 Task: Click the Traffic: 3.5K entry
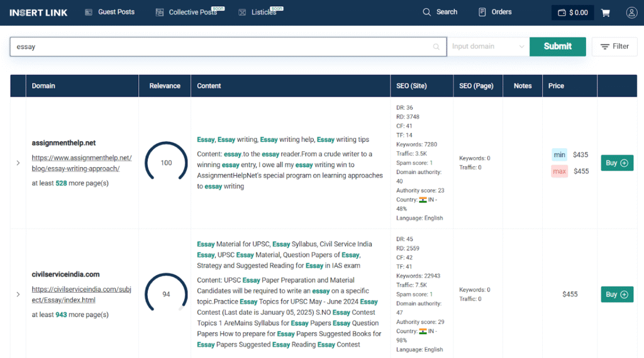coord(411,154)
